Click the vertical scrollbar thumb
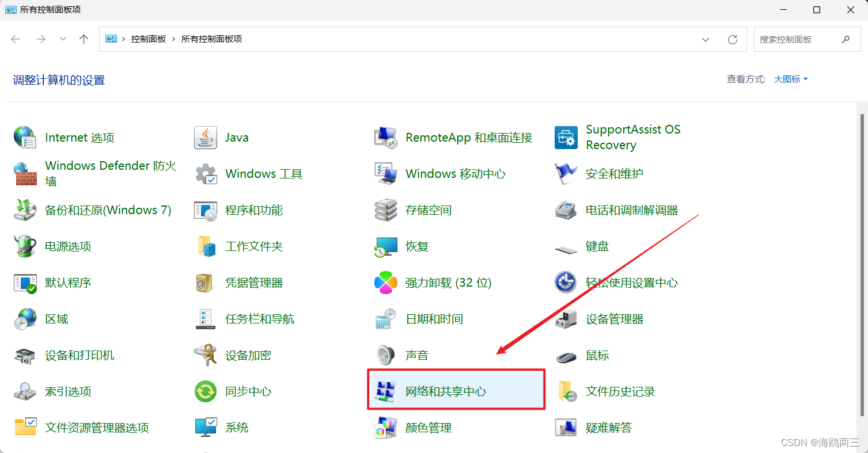 tap(863, 264)
